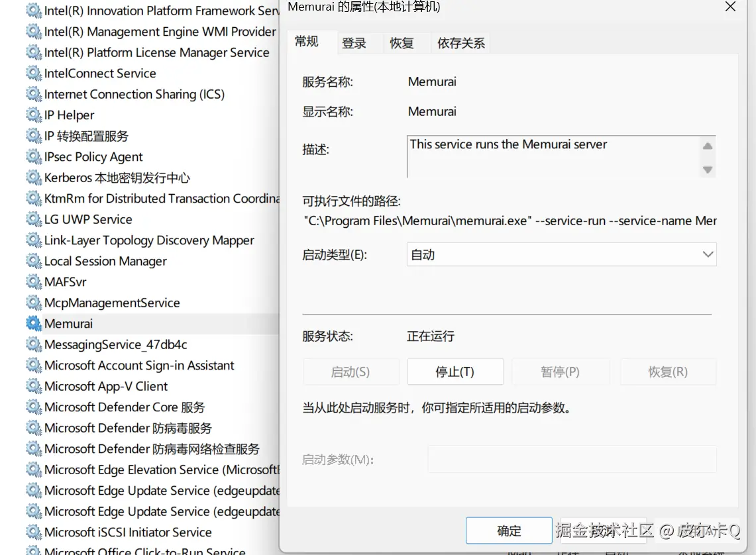Image resolution: width=756 pixels, height=555 pixels.
Task: Confirm the dialog with 确定
Action: pos(509,530)
